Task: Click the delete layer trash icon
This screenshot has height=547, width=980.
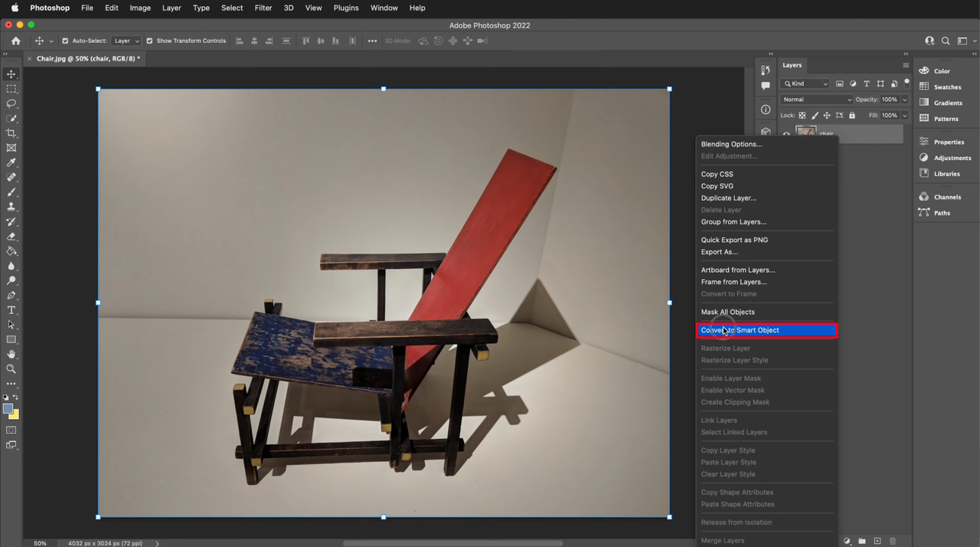Action: (893, 541)
